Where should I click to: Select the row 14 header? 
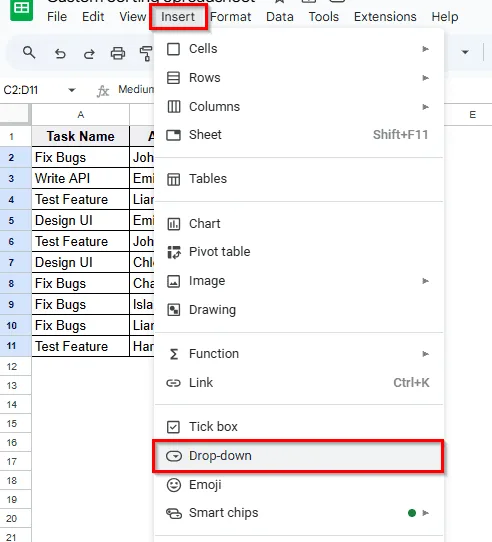tap(15, 404)
